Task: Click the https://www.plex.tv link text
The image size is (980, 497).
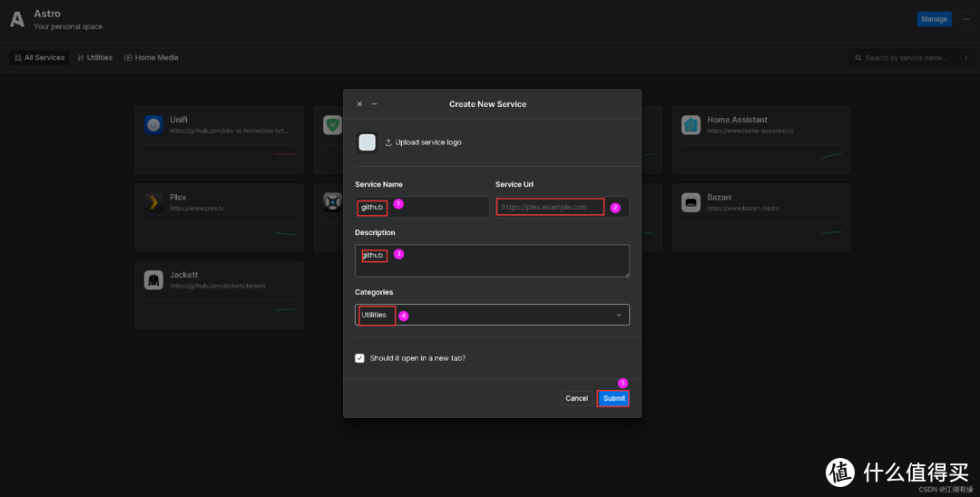Action: tap(197, 208)
